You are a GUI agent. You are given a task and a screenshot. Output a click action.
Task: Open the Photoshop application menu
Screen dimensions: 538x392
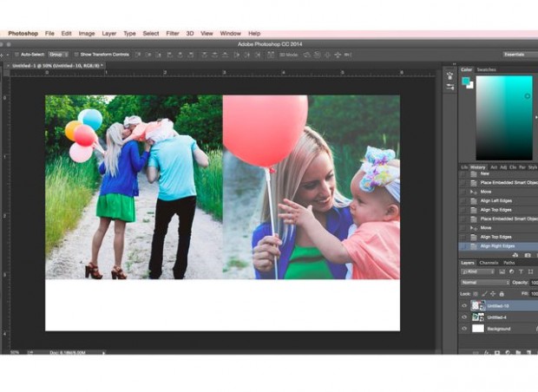(x=23, y=33)
